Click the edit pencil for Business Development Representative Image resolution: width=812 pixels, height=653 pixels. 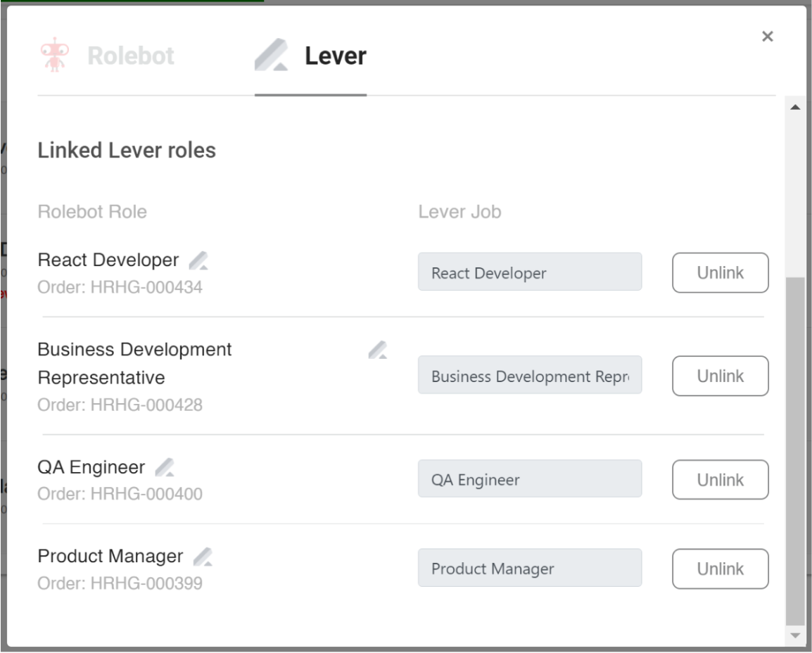[378, 348]
